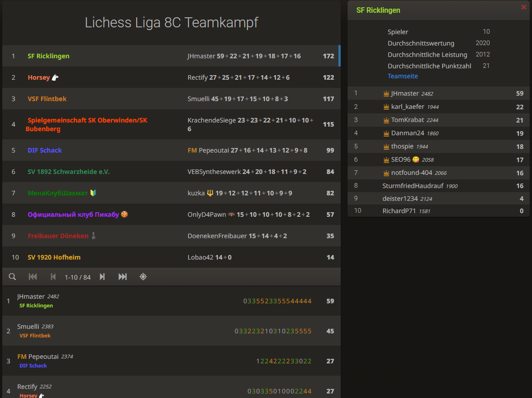532x398 pixels.
Task: Click the Lichess Liga 8C Teamkampf title
Action: (171, 22)
